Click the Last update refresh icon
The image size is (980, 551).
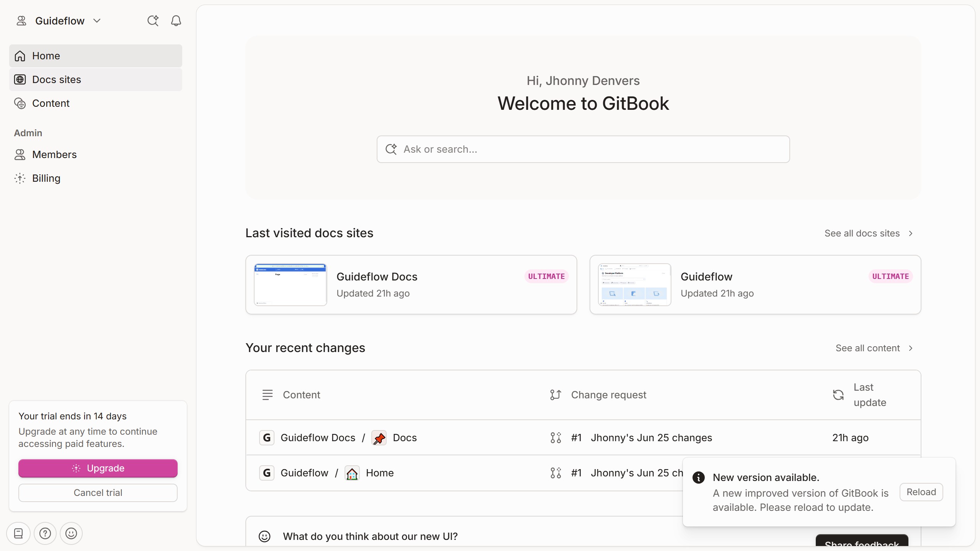pyautogui.click(x=838, y=395)
